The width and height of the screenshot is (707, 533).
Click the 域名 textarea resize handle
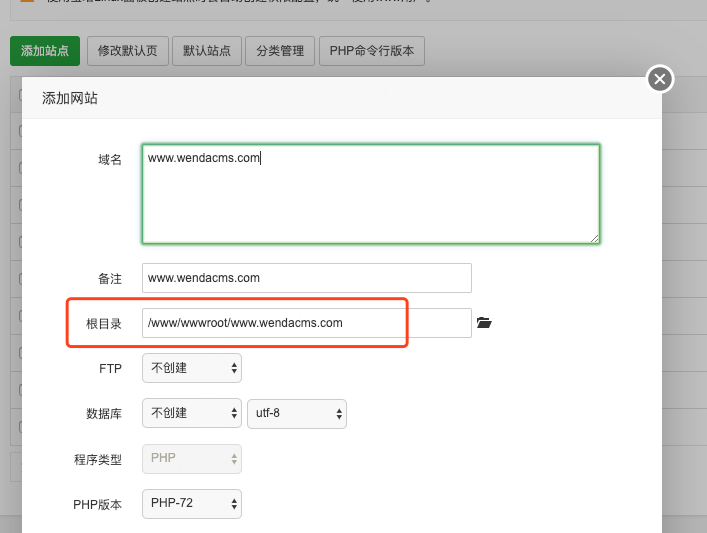[595, 239]
